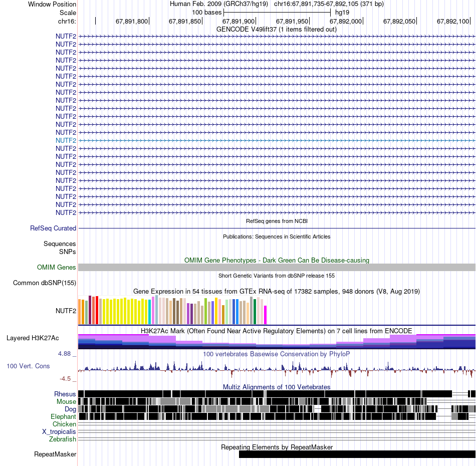Click the chr16: ruler label
The height and width of the screenshot is (466, 476).
(67, 21)
